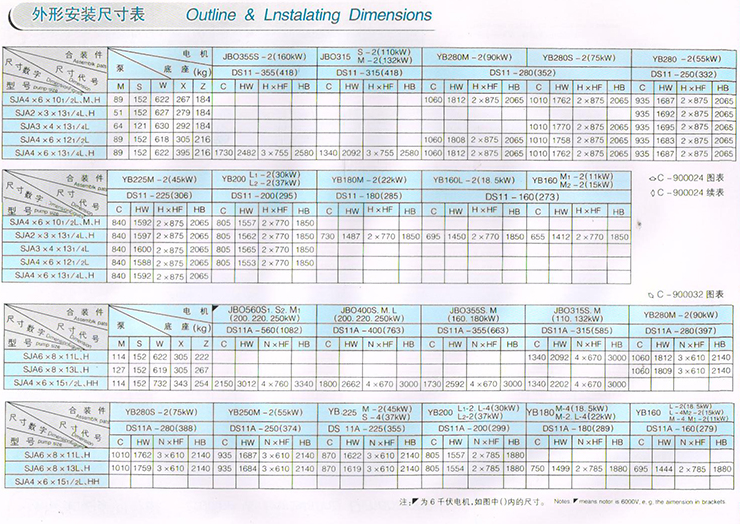Image resolution: width=740 pixels, height=524 pixels.
Task: Click the cell value '1588'
Action: [142, 262]
